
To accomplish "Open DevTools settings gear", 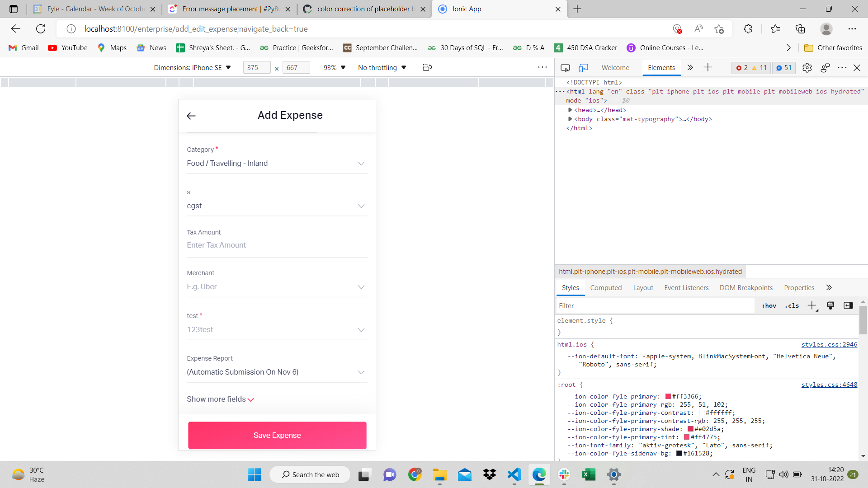I will [807, 68].
